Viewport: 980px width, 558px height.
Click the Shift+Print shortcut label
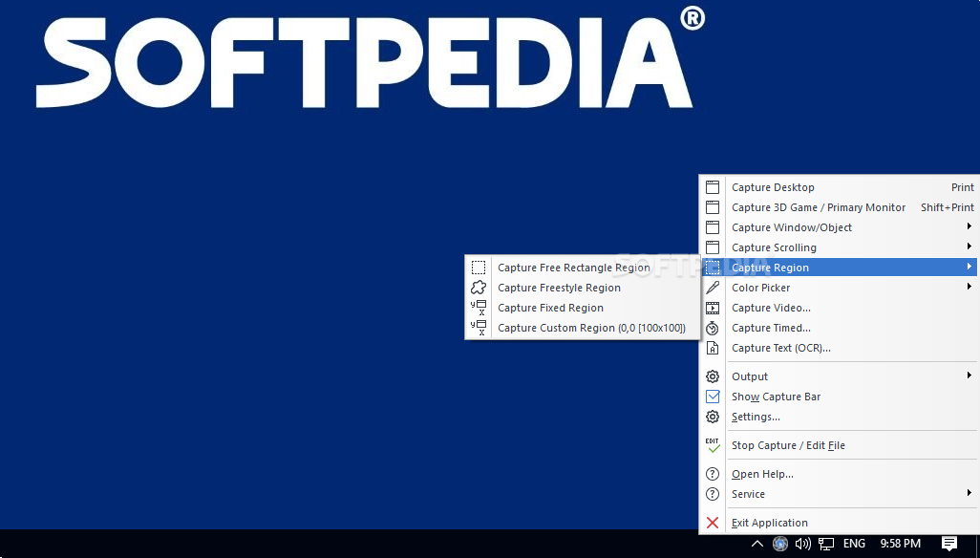click(x=948, y=207)
